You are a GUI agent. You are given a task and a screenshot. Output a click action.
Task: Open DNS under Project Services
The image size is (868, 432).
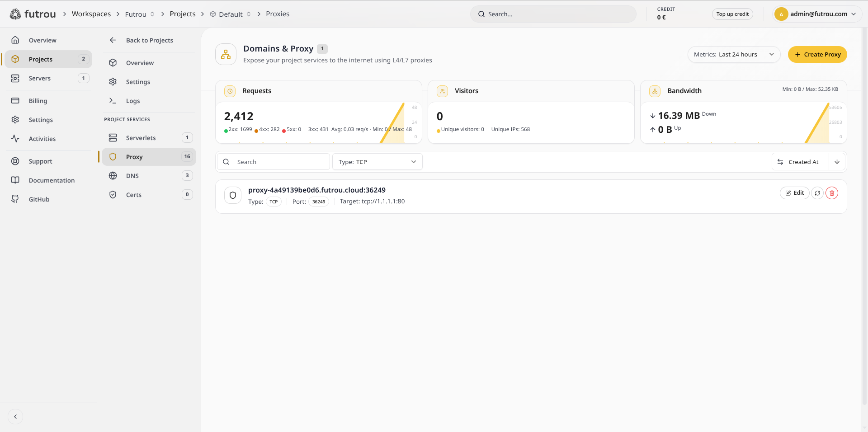click(x=149, y=176)
